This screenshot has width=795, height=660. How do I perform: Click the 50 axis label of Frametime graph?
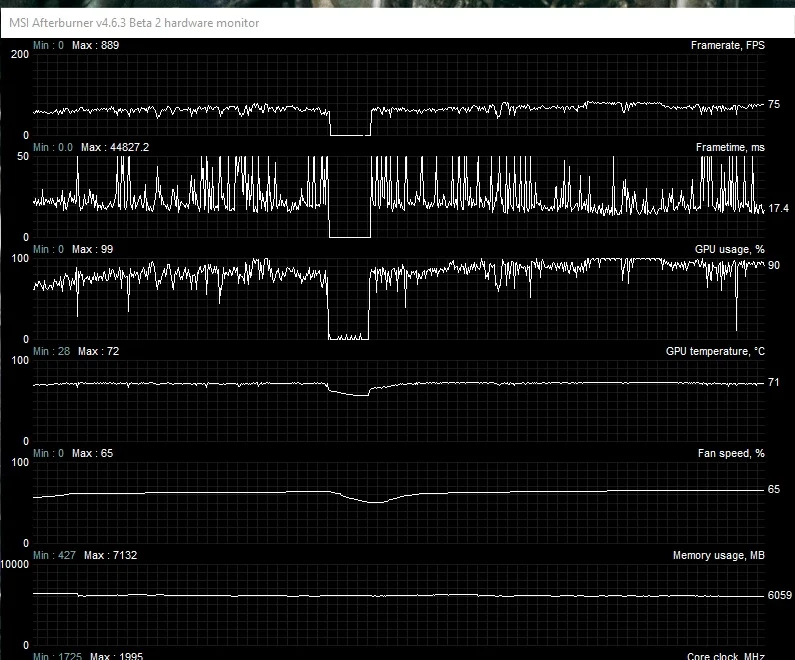coord(23,156)
